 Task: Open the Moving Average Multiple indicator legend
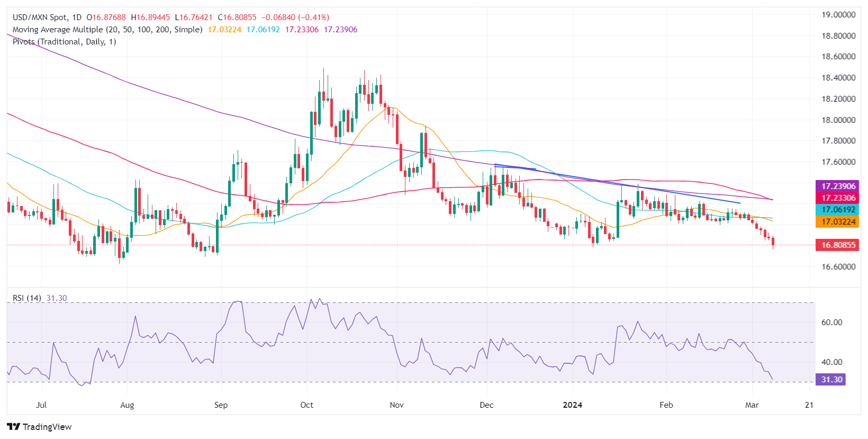[107, 30]
